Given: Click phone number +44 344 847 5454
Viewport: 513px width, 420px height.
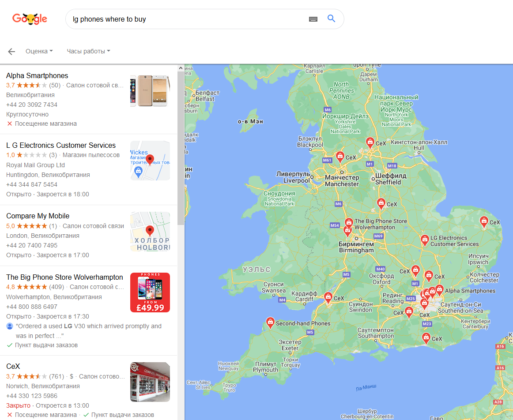Looking at the screenshot, I should click(32, 184).
